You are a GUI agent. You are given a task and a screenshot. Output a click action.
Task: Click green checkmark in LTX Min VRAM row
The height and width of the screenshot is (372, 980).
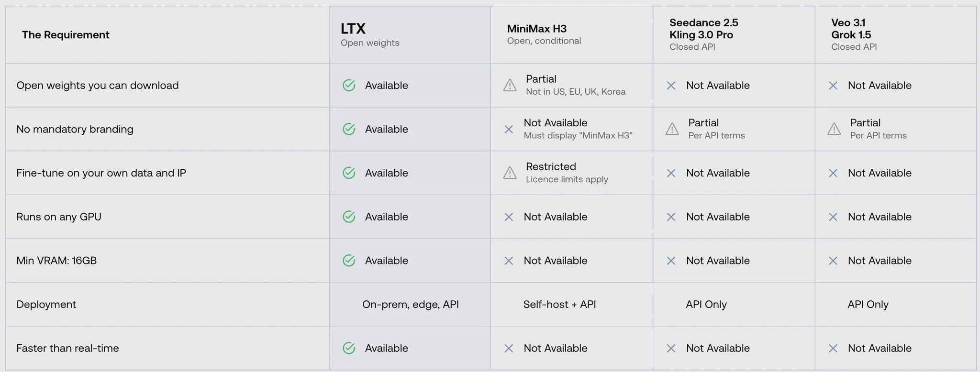(x=349, y=261)
